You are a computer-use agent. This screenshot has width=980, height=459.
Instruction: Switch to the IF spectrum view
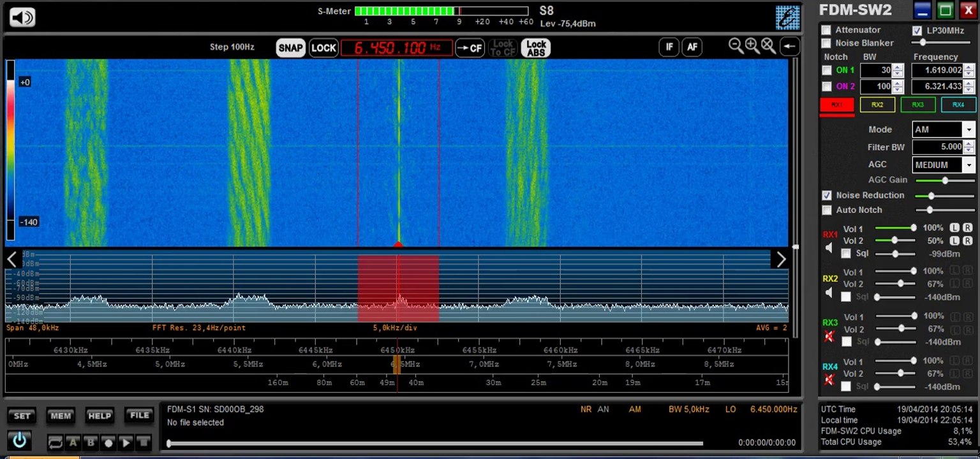coord(669,47)
